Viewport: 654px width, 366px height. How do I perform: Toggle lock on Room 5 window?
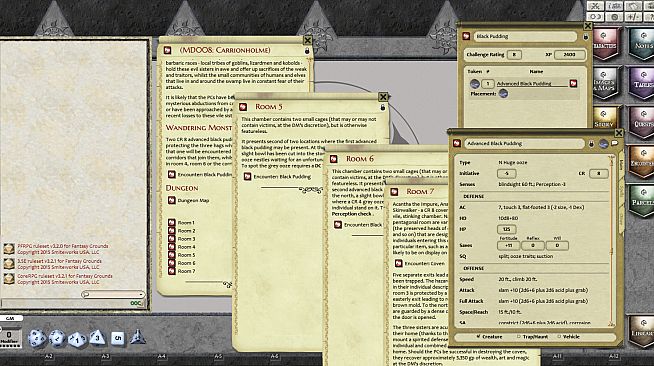[382, 107]
